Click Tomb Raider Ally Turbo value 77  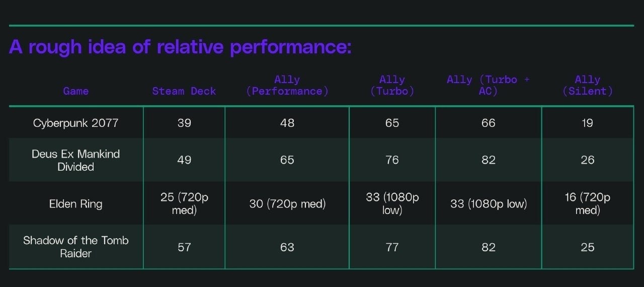coord(392,247)
